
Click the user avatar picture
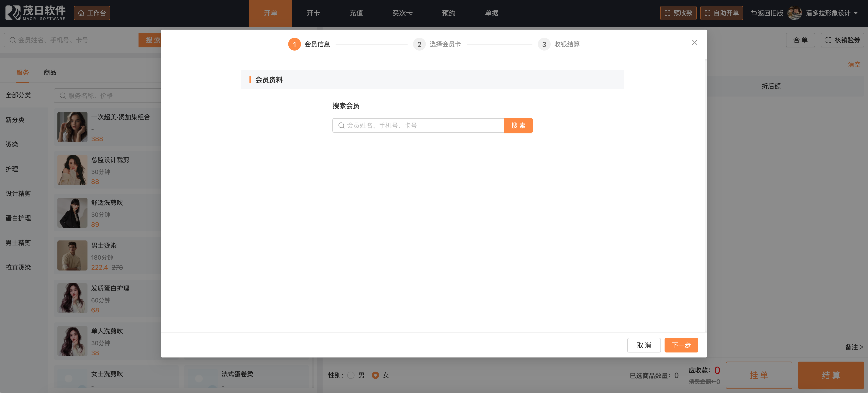pyautogui.click(x=795, y=13)
